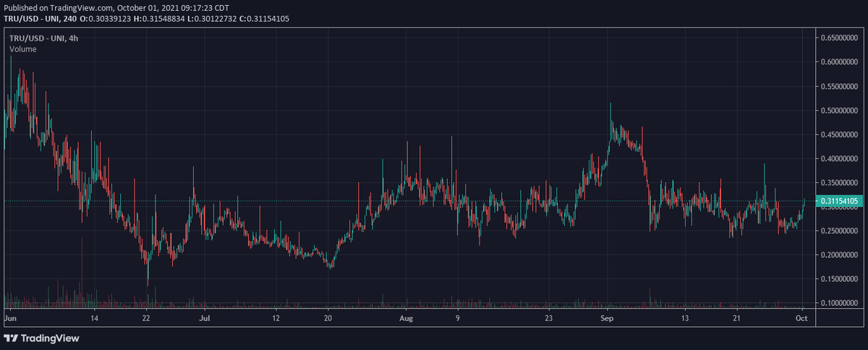
Task: Click the Aug date label
Action: (406, 317)
